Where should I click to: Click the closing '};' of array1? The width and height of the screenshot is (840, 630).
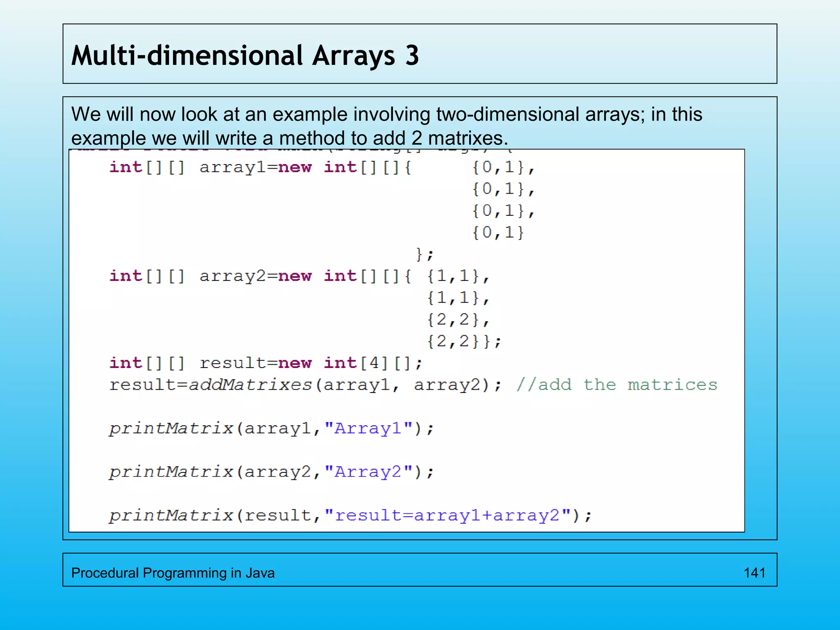pos(424,254)
